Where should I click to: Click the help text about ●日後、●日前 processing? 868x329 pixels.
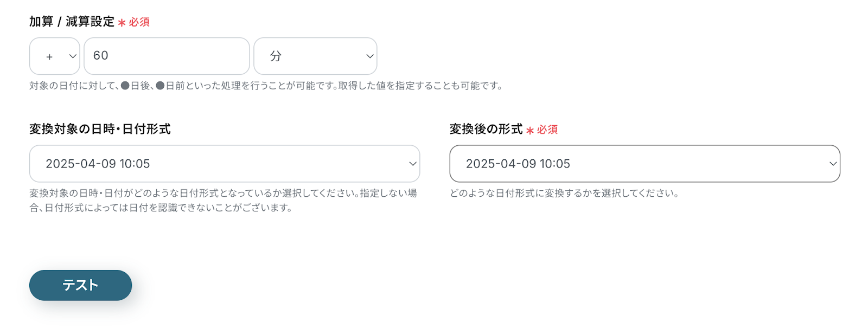(266, 86)
